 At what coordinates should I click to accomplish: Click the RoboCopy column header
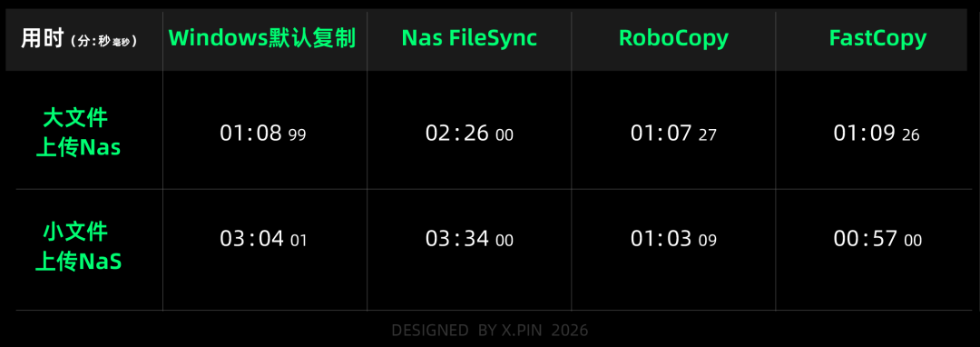673,39
